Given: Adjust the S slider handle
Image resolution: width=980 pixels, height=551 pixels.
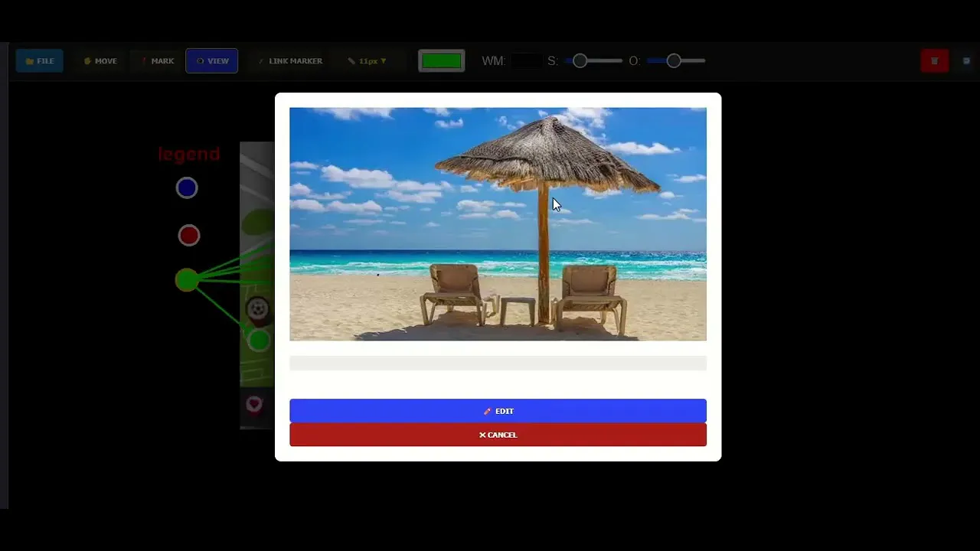Looking at the screenshot, I should pos(580,60).
